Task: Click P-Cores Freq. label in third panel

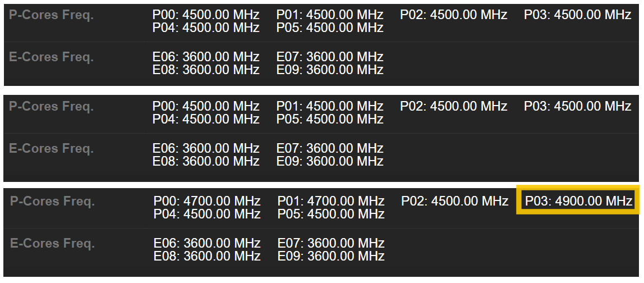Action: [53, 202]
